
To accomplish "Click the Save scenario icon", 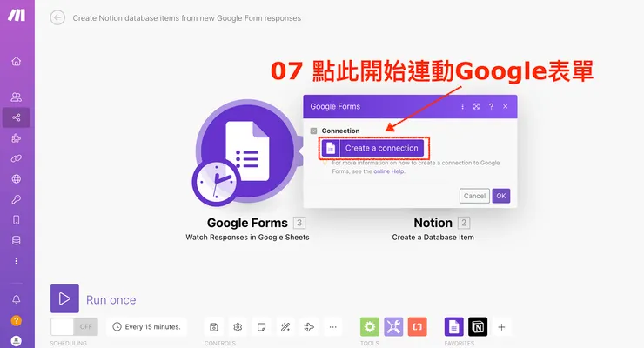I will pyautogui.click(x=213, y=327).
